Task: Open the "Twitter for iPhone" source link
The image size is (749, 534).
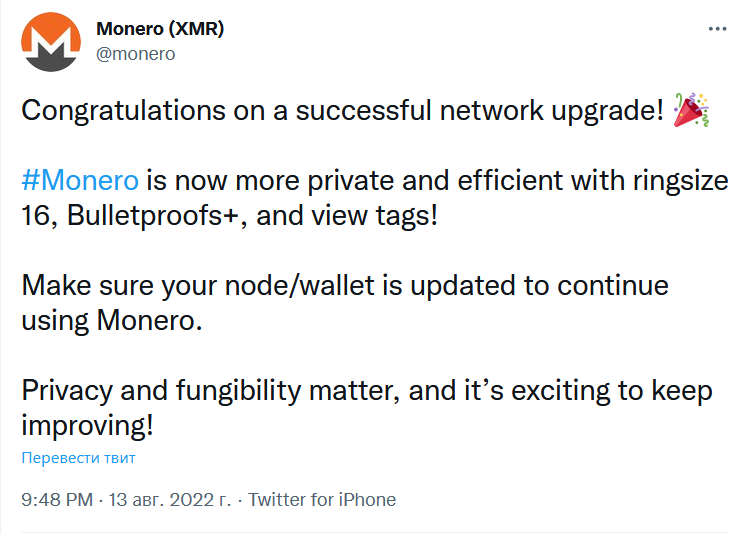Action: [322, 500]
